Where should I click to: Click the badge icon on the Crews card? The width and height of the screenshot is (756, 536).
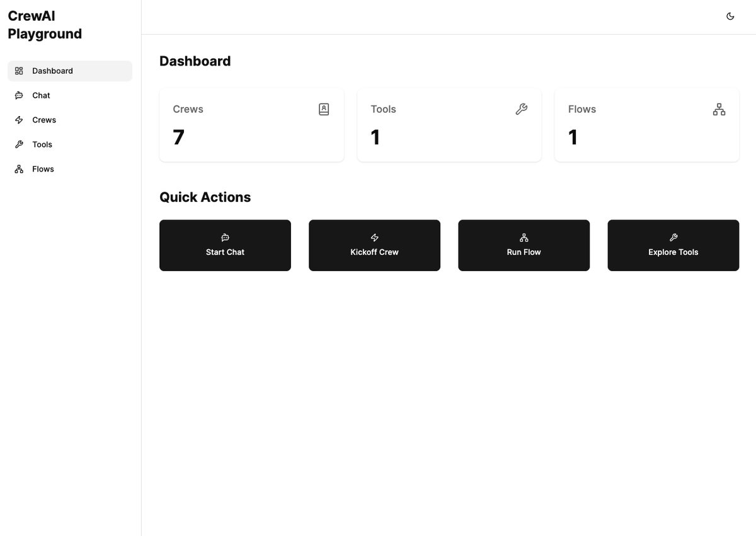324,109
